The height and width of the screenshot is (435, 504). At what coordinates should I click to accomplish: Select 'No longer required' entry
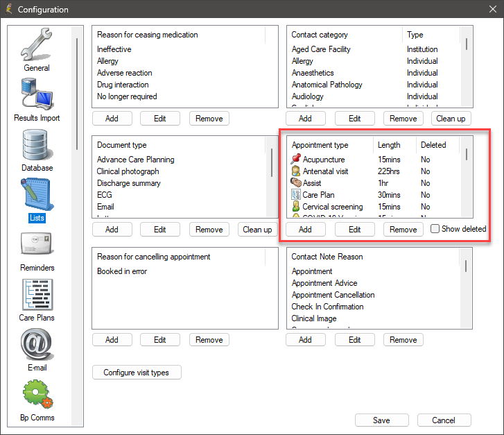[127, 96]
